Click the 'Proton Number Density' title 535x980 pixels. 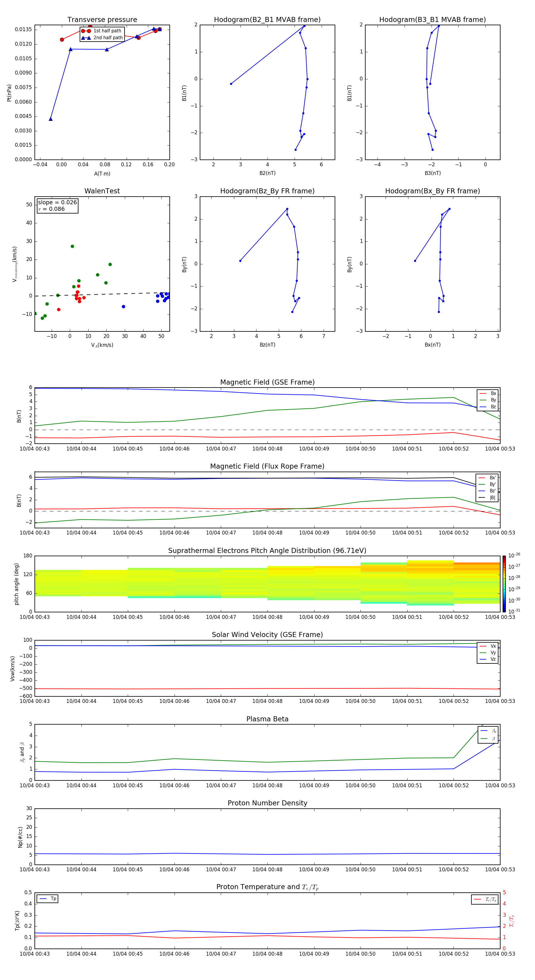(x=267, y=803)
